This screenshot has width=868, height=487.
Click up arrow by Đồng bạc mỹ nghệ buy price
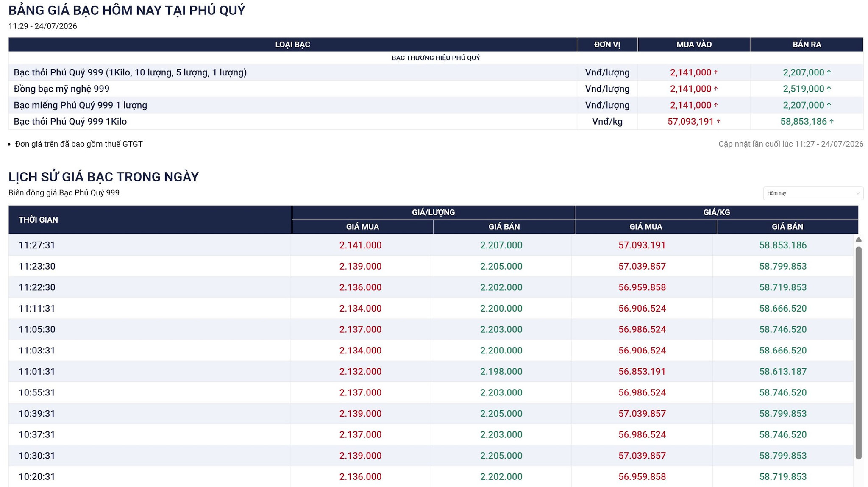(x=716, y=89)
